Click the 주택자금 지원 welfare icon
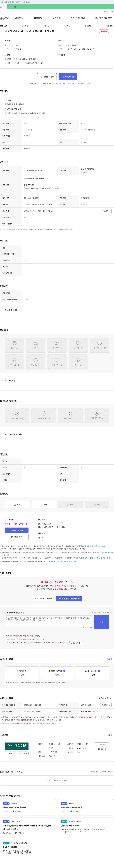 pos(14,362)
